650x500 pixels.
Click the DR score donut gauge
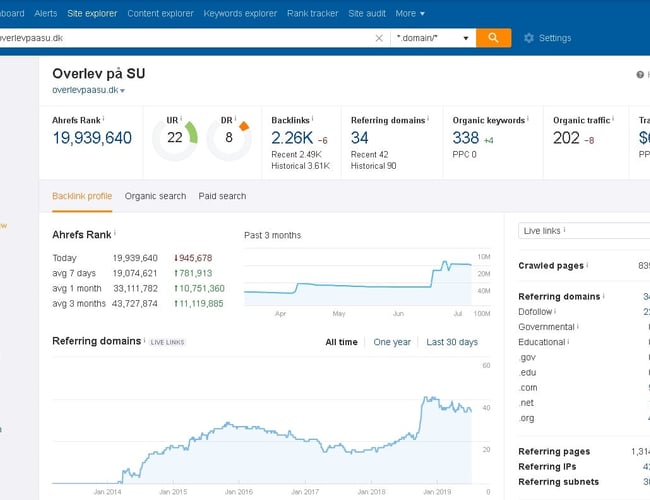(229, 139)
